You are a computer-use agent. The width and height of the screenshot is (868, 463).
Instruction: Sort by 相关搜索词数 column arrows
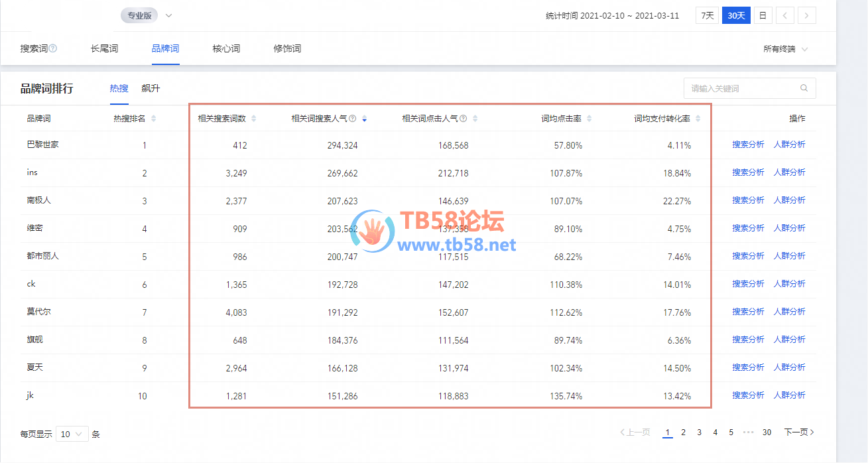click(253, 119)
